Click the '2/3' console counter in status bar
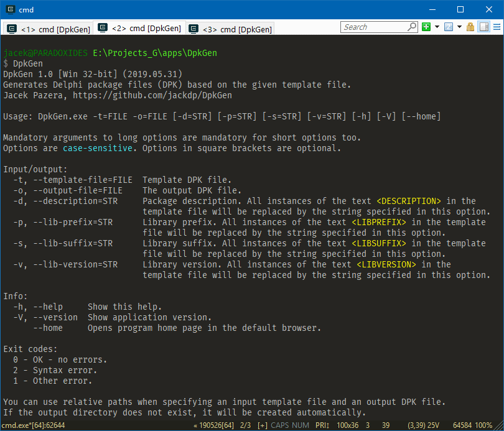The image size is (504, 431). [x=246, y=425]
